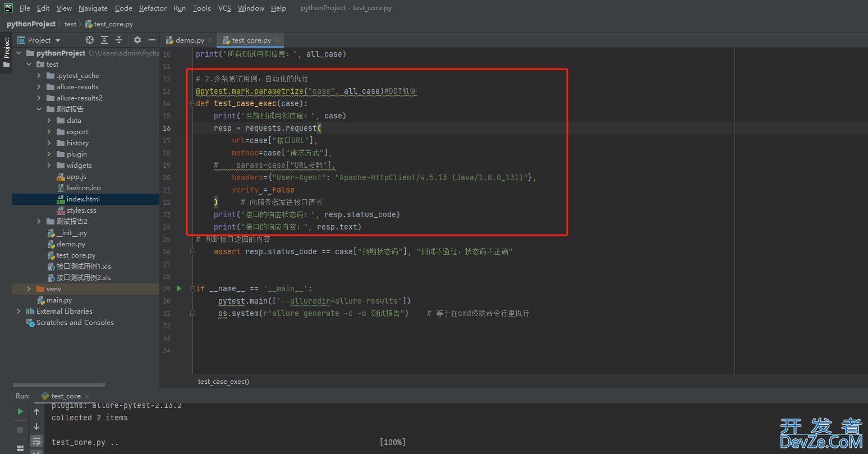Switch to the demo.py editor tab

[x=190, y=40]
